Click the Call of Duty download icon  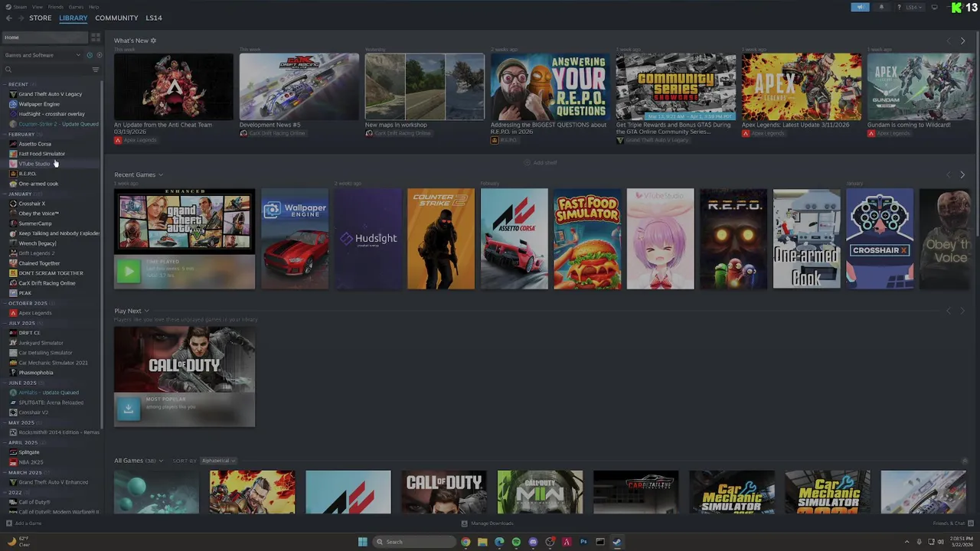click(x=129, y=408)
